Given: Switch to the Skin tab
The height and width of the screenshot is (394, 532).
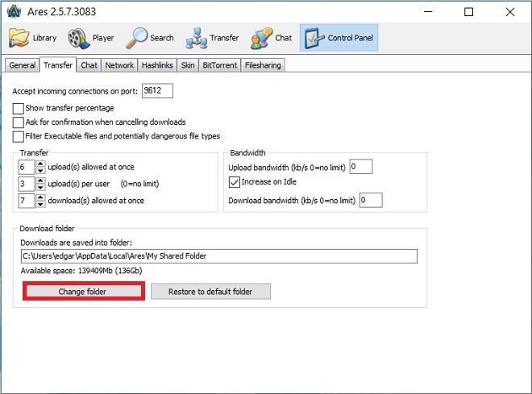Looking at the screenshot, I should pos(188,65).
